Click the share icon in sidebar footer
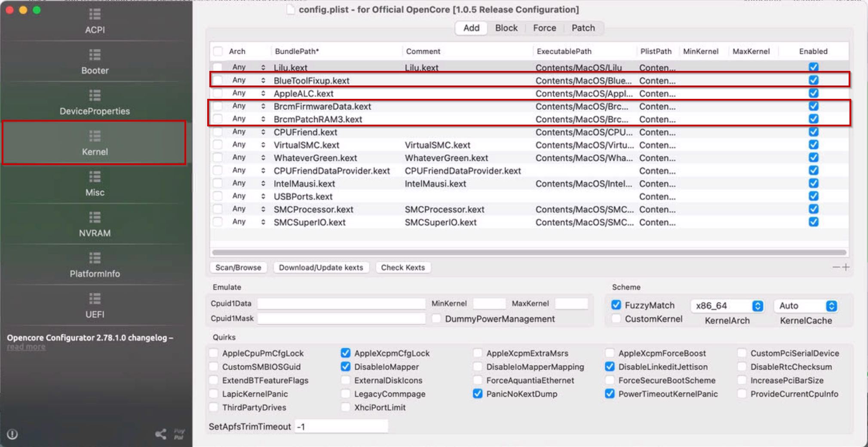868x447 pixels. (161, 434)
